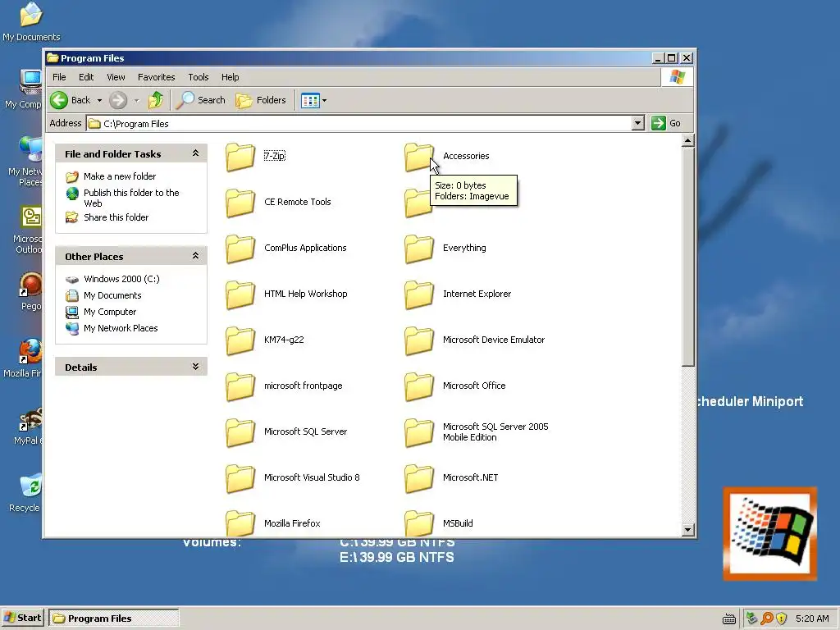Open the Help menu
Screen dimensions: 840x630
point(230,77)
